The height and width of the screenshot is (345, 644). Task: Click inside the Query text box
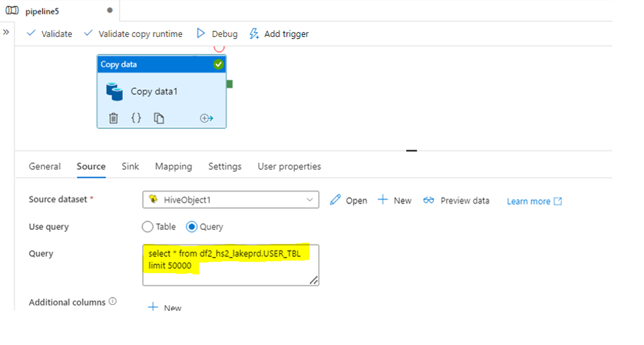pyautogui.click(x=231, y=265)
